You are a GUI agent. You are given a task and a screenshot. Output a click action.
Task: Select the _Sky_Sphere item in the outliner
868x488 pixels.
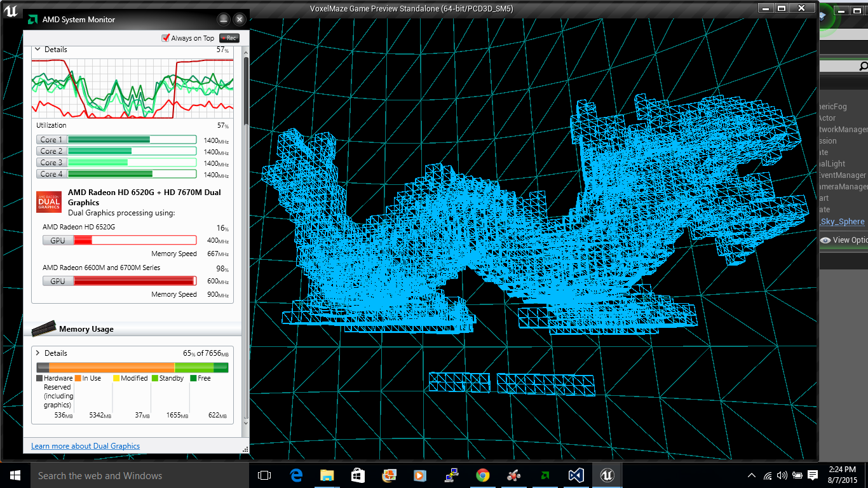click(x=842, y=221)
